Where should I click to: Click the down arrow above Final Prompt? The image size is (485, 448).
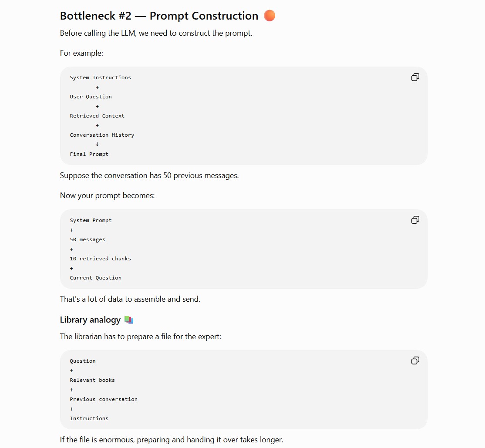(x=97, y=144)
